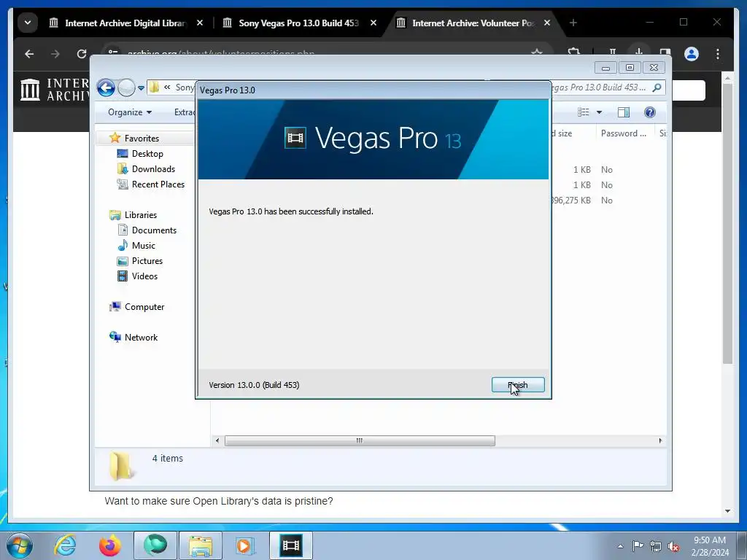Open the Music library

click(x=144, y=246)
